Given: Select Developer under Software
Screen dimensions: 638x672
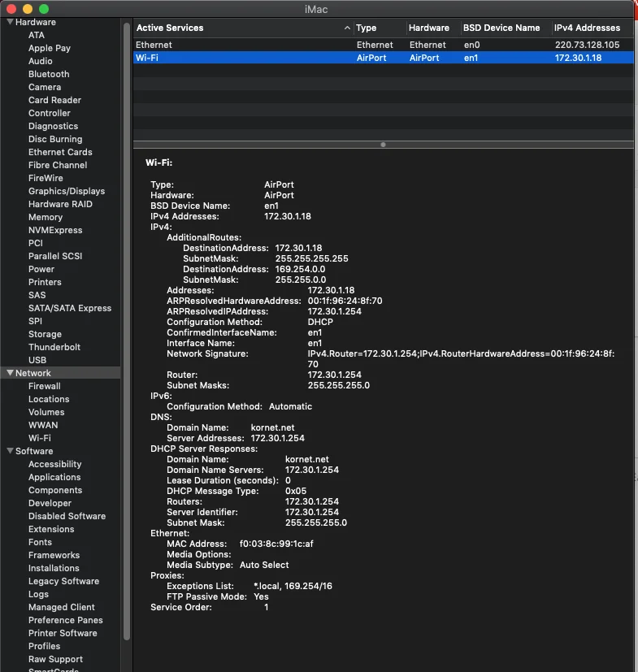Looking at the screenshot, I should (x=50, y=503).
